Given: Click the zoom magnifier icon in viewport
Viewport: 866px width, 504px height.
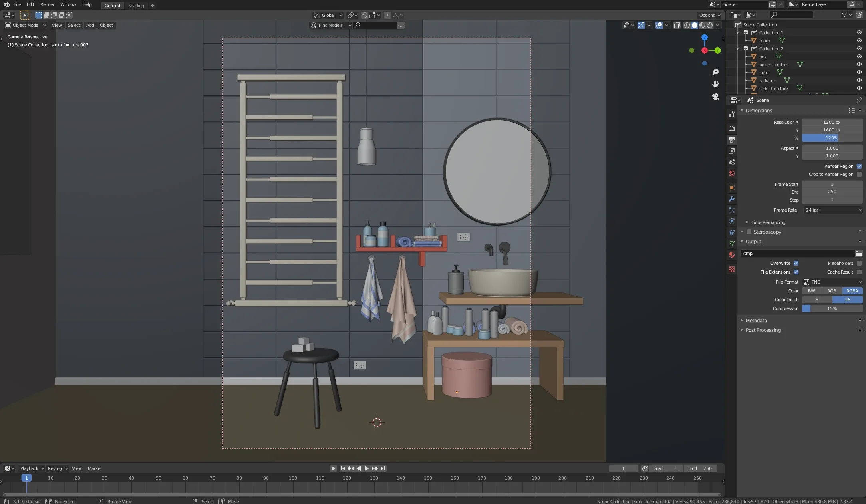Looking at the screenshot, I should [x=715, y=72].
